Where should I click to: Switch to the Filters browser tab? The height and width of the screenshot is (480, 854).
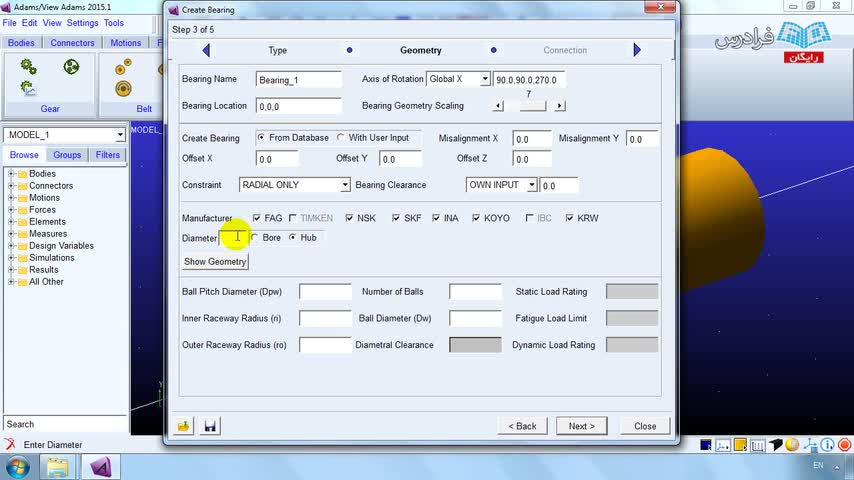pyautogui.click(x=108, y=155)
